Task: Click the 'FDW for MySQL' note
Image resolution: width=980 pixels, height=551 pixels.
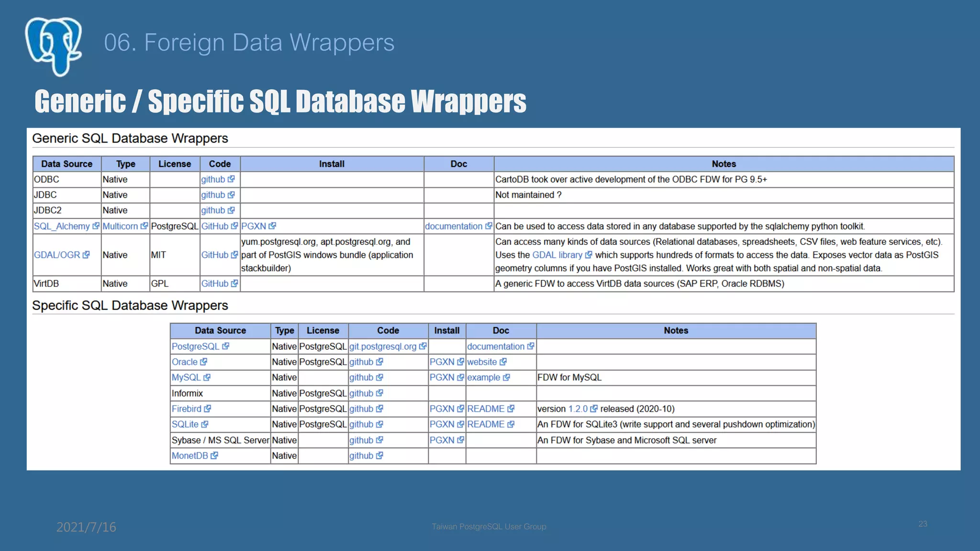Action: [x=569, y=377]
